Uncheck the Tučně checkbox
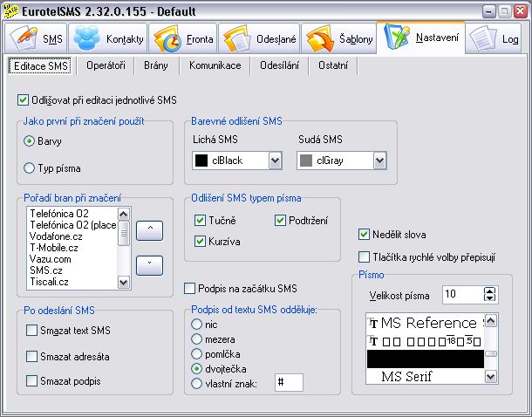532x417 pixels. (x=200, y=220)
